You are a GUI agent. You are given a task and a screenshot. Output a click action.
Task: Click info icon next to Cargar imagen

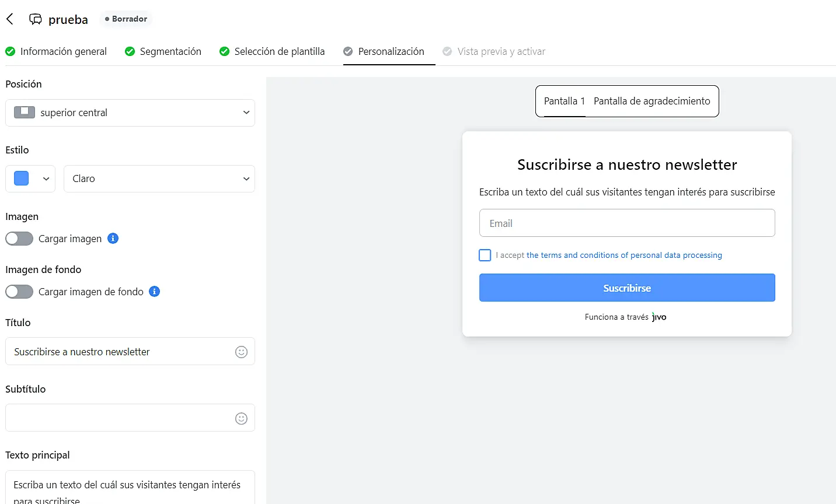(x=113, y=238)
